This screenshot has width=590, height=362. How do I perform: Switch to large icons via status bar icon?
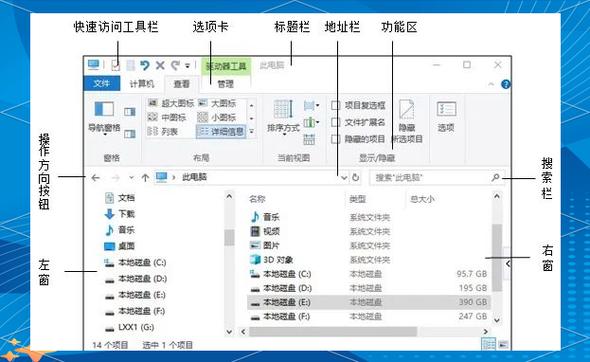(x=503, y=344)
